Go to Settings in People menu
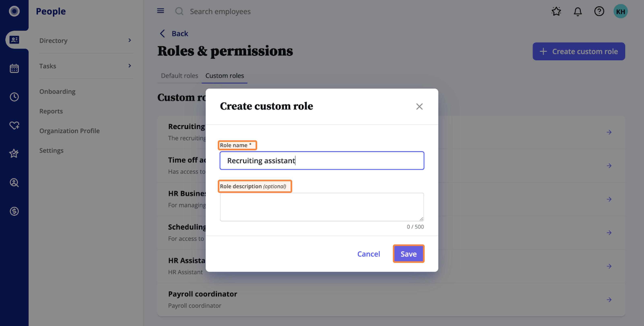The width and height of the screenshot is (644, 326). click(51, 151)
